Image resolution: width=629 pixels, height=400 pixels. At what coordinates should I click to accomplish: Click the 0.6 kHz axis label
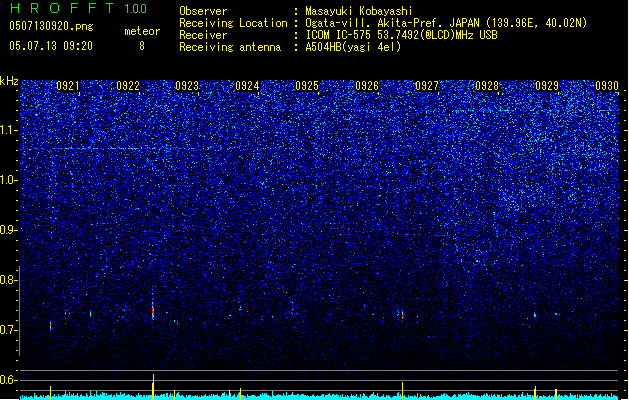coord(9,380)
